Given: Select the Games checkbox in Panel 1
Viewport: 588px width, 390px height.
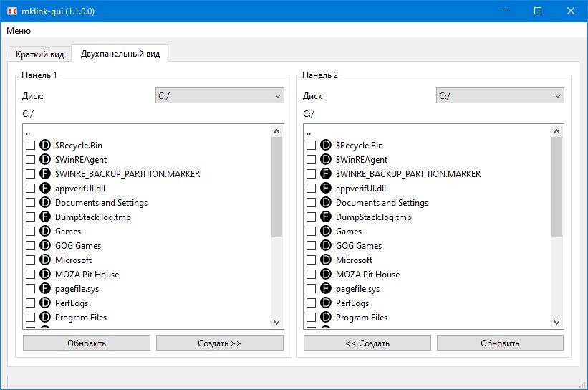Looking at the screenshot, I should (30, 231).
